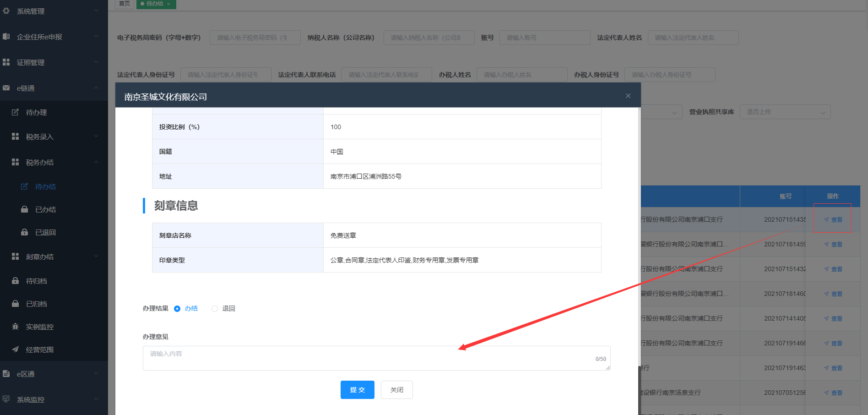This screenshot has width=868, height=415.
Task: Open 查看 for account 202107191466
Action: click(x=833, y=344)
